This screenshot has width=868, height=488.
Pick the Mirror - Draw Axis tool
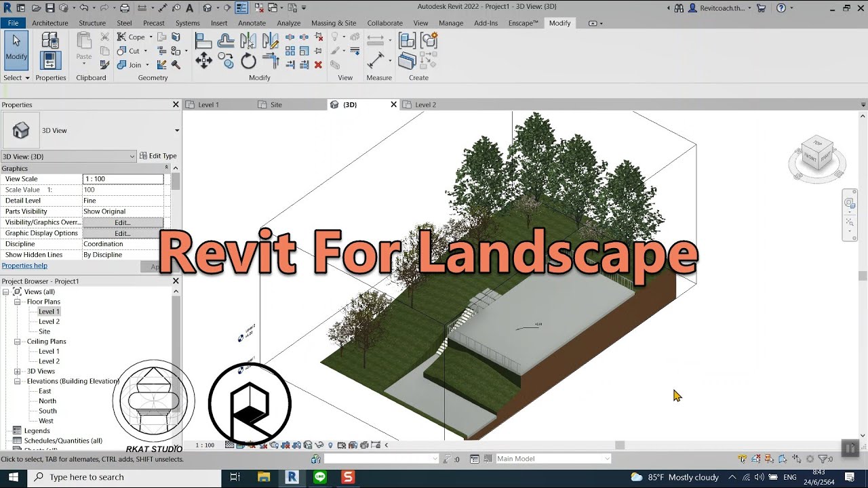270,41
